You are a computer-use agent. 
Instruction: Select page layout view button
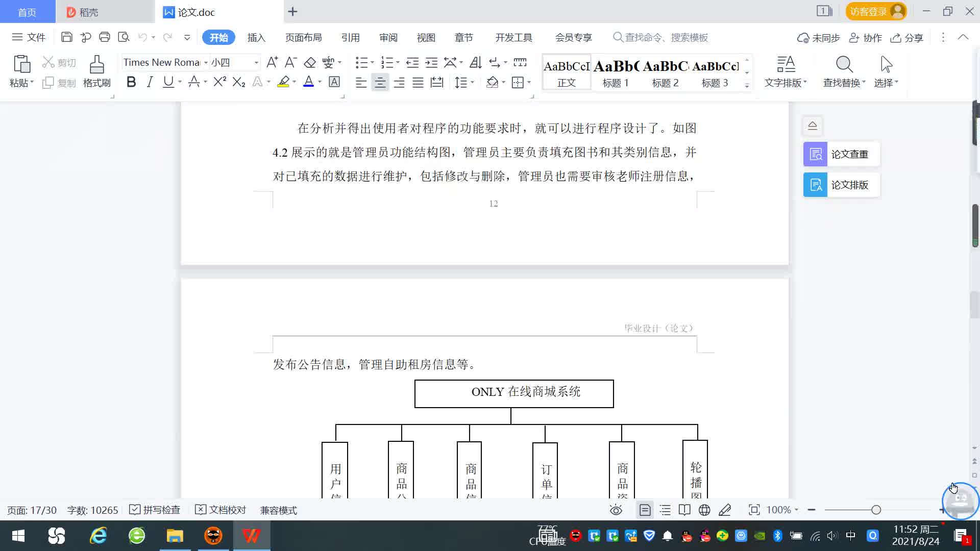[645, 510]
